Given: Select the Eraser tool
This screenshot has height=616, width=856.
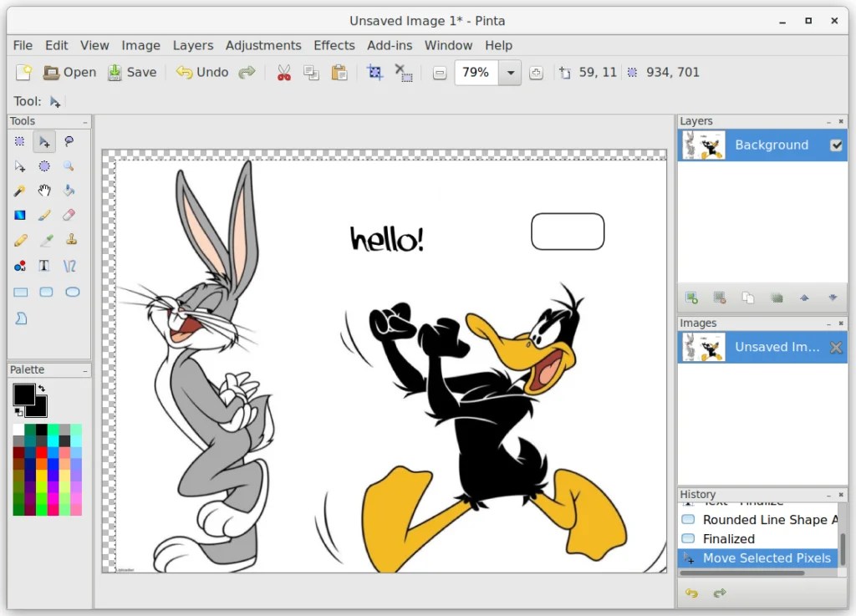Looking at the screenshot, I should tap(69, 216).
